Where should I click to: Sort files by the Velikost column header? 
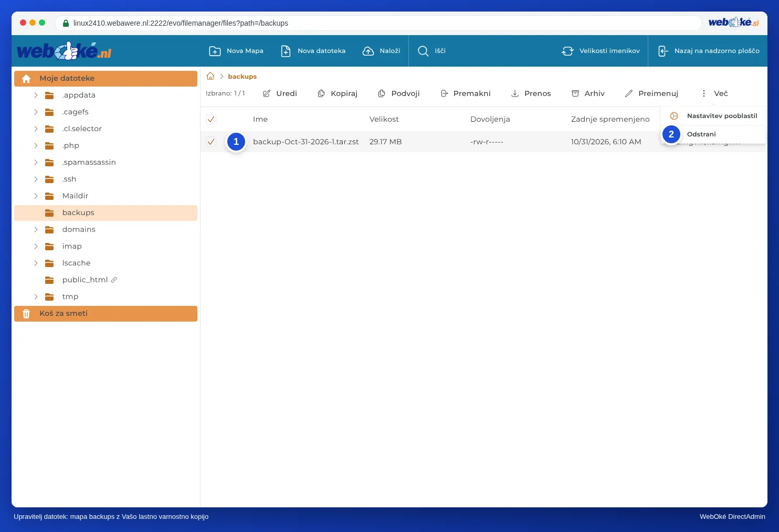384,119
